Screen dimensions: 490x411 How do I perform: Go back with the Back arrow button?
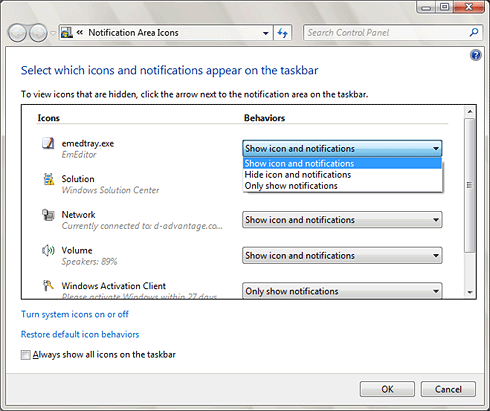[x=17, y=33]
